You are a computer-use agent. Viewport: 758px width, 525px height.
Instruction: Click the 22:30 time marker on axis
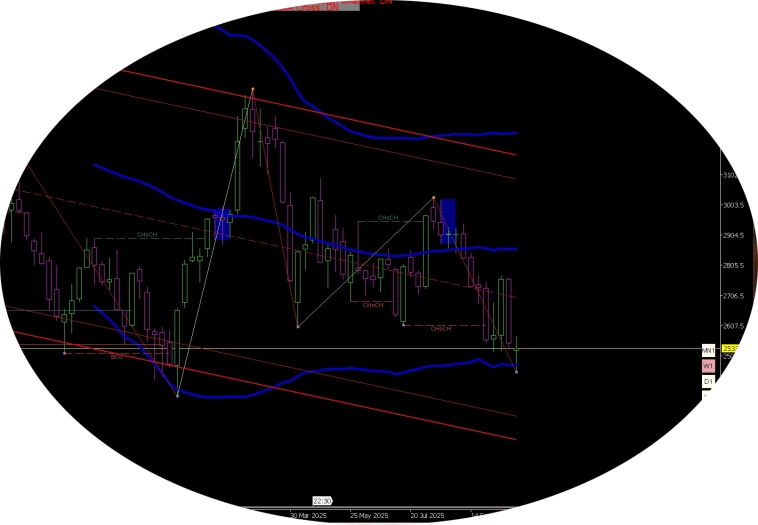[x=322, y=500]
